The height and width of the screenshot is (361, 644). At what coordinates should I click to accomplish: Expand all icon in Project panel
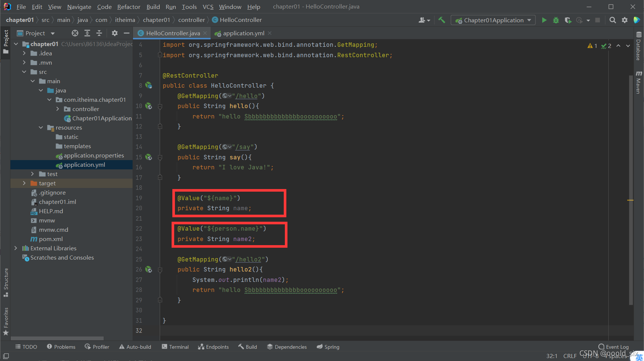pos(87,33)
